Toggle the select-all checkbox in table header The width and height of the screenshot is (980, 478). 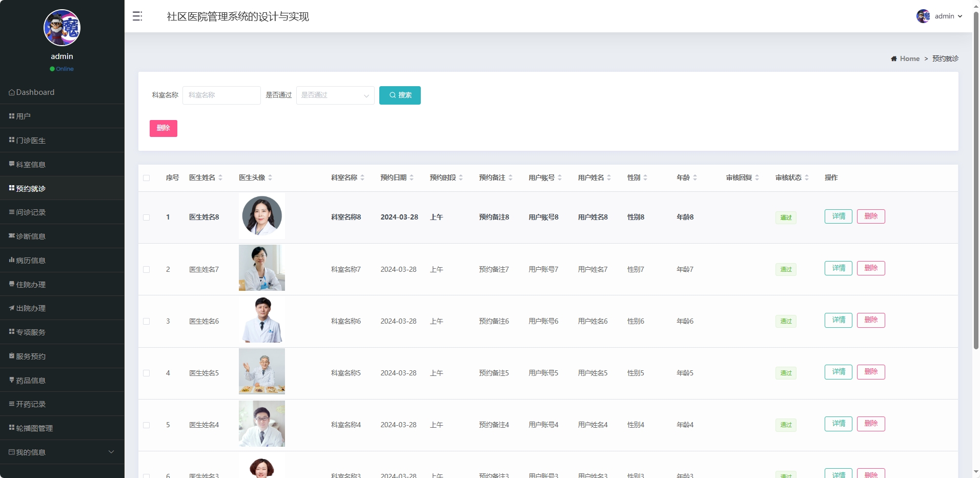coord(147,178)
